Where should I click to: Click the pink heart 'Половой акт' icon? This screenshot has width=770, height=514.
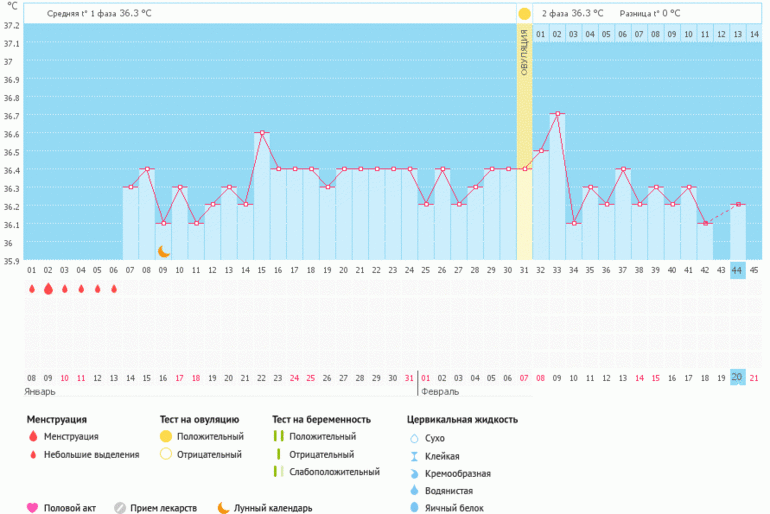tap(32, 507)
